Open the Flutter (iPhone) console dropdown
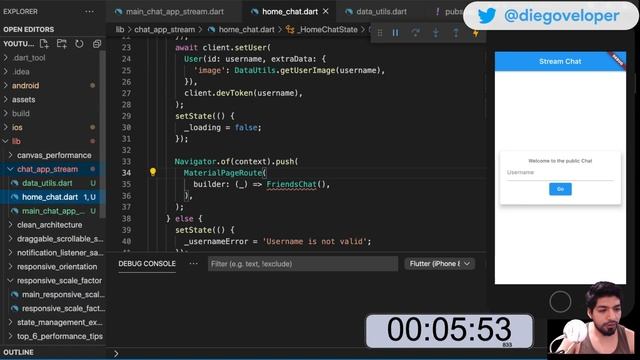Image resolution: width=640 pixels, height=360 pixels. point(440,264)
